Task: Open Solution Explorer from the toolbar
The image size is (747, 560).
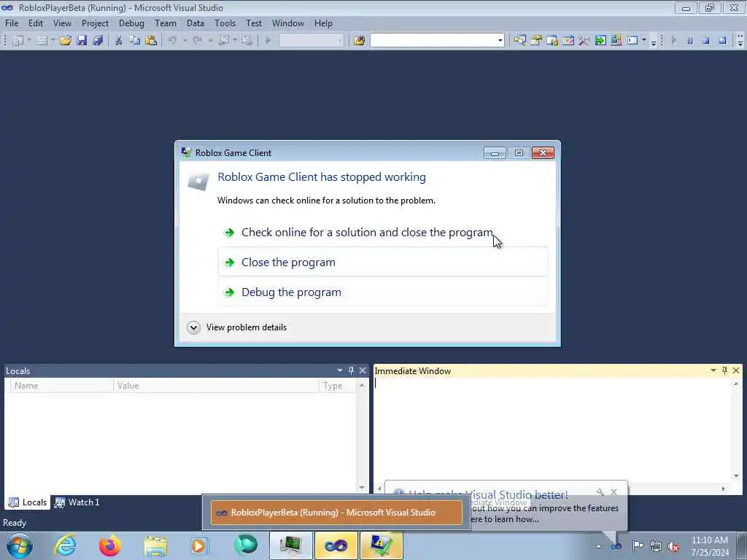Action: coord(519,41)
